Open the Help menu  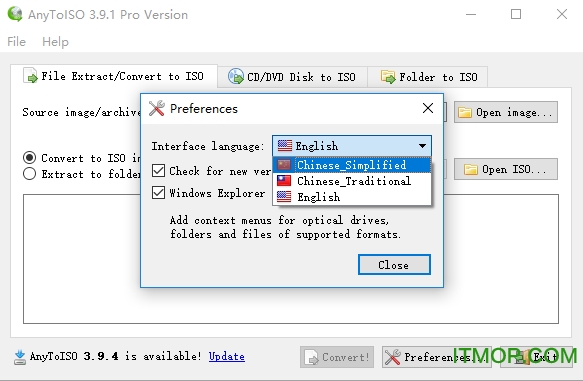point(55,42)
